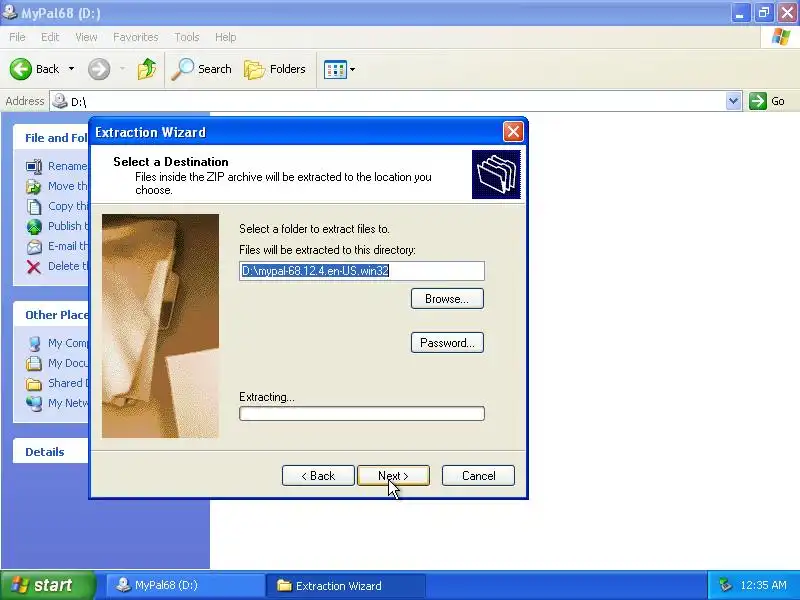Click the Browse... button
This screenshot has height=600, width=800.
point(447,298)
